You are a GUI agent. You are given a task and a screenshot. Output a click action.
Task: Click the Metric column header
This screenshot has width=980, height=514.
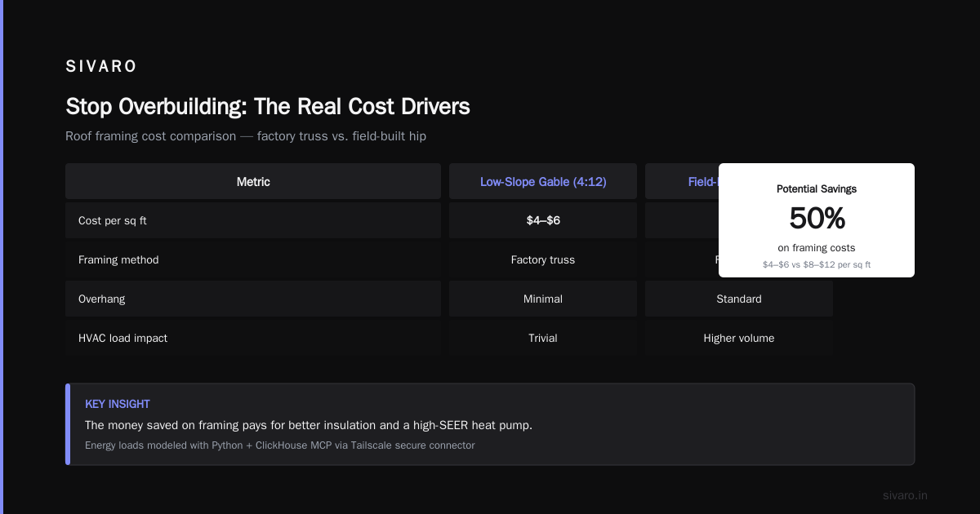(x=253, y=181)
